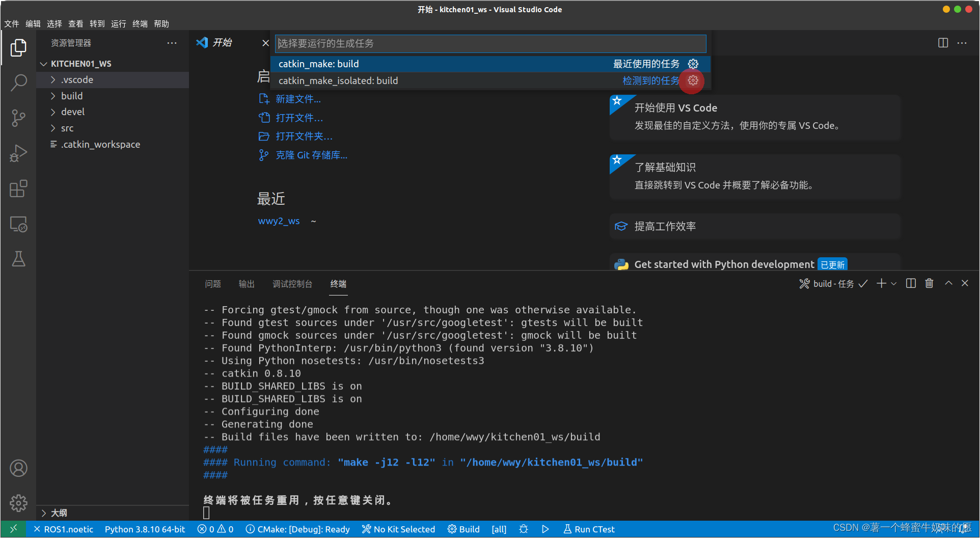The image size is (980, 538).
Task: Open the 查看 menu
Action: (76, 23)
